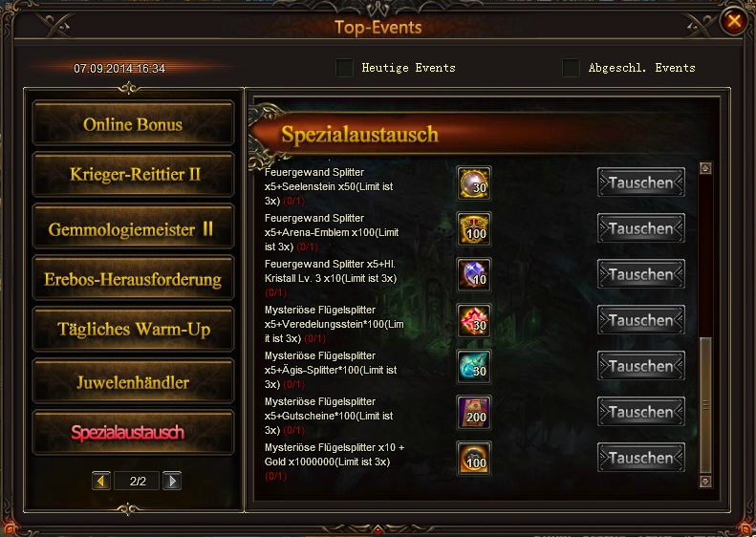Click the Gold coin reward icon
The width and height of the screenshot is (756, 537).
click(474, 458)
